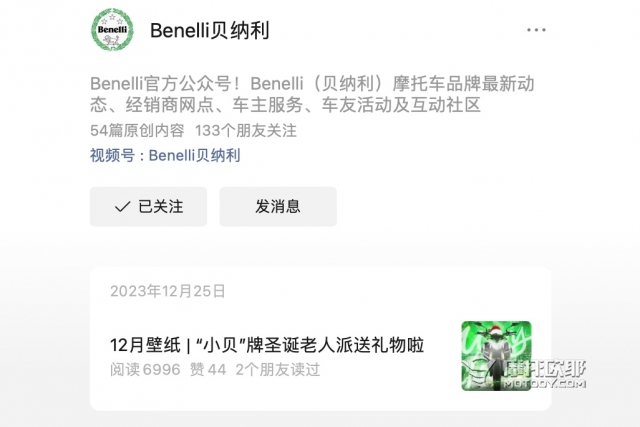The width and height of the screenshot is (640, 427).
Task: Open the 视频号：Benelli贝纳利 channel link
Action: pos(165,156)
